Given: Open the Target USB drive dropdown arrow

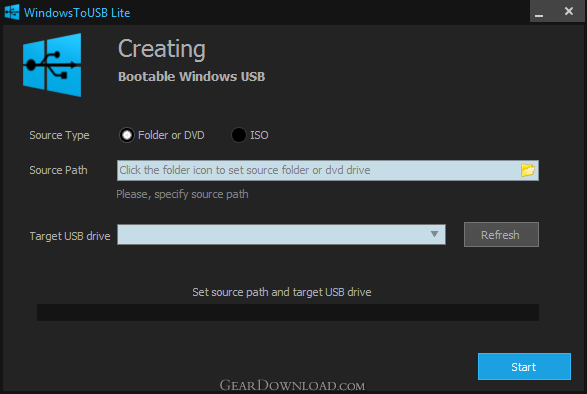Looking at the screenshot, I should [434, 234].
